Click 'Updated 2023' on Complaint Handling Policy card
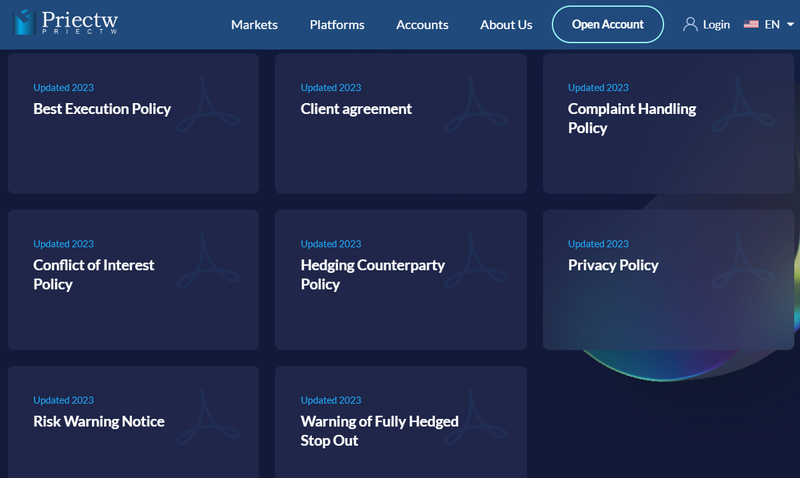 click(x=598, y=88)
